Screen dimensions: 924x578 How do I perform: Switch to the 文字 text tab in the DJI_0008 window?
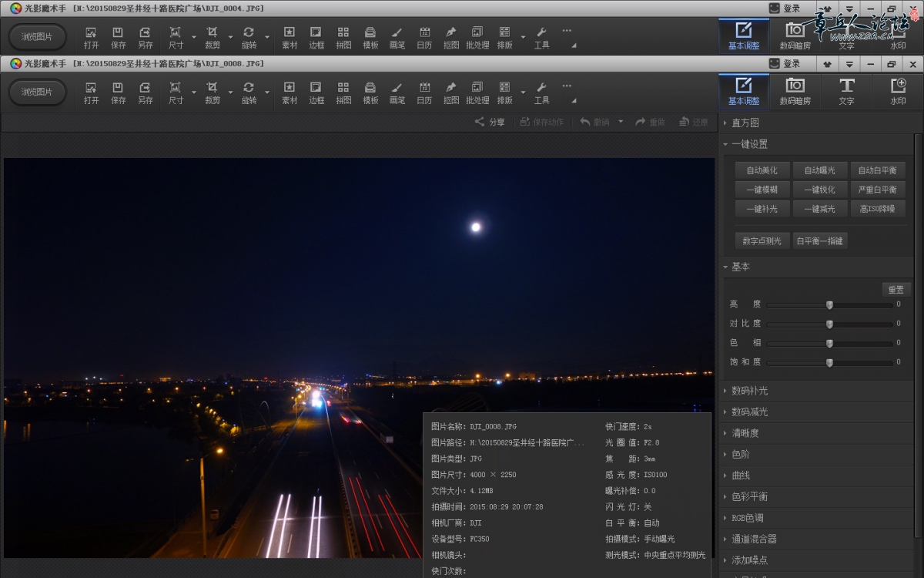pos(846,91)
